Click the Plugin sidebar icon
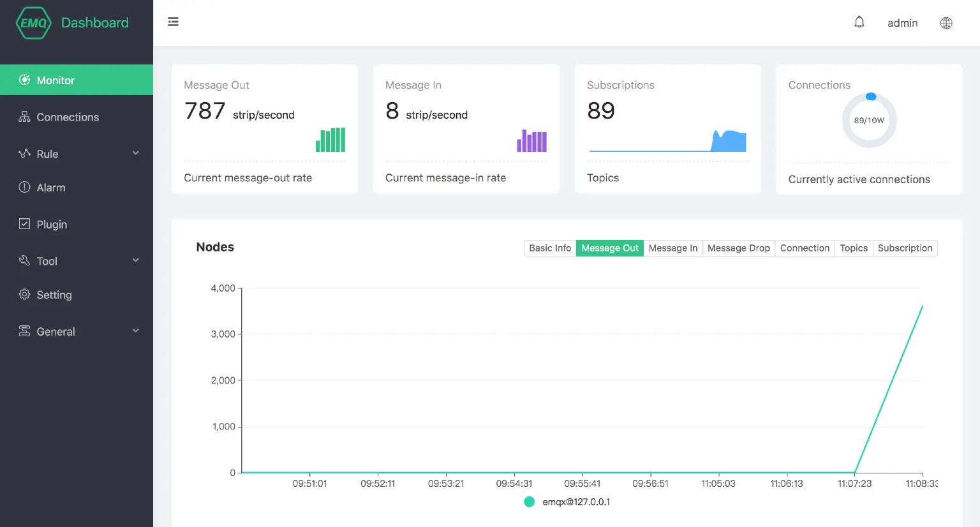Image resolution: width=980 pixels, height=527 pixels. (x=25, y=224)
